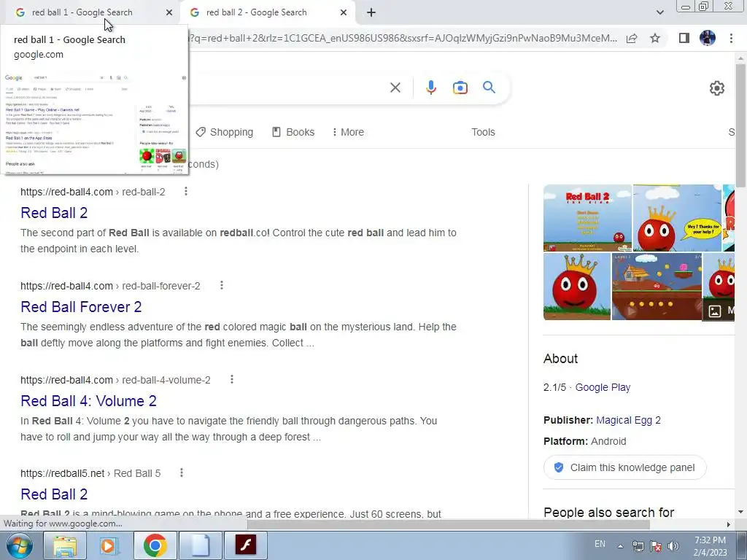Click the horizontal scrollbar thumb

[449, 524]
